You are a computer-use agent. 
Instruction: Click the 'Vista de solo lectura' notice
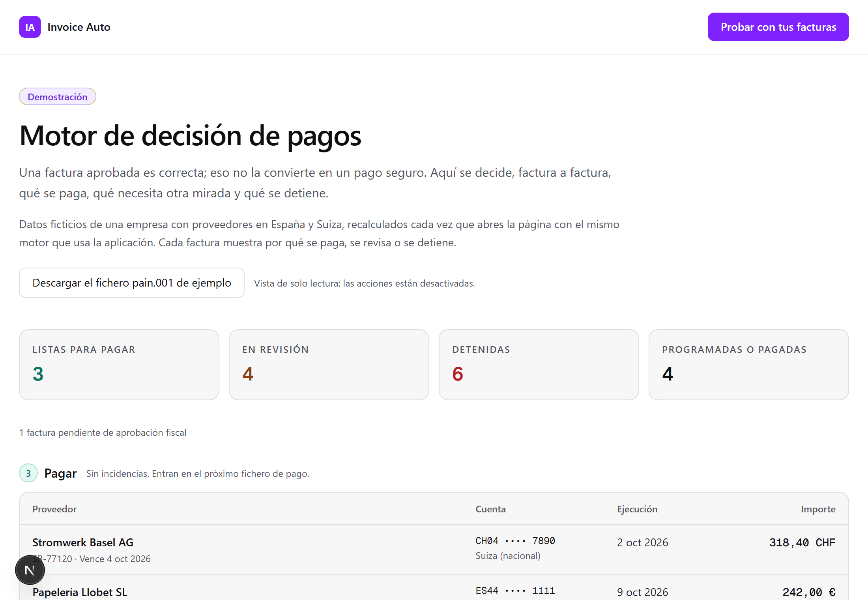click(365, 283)
